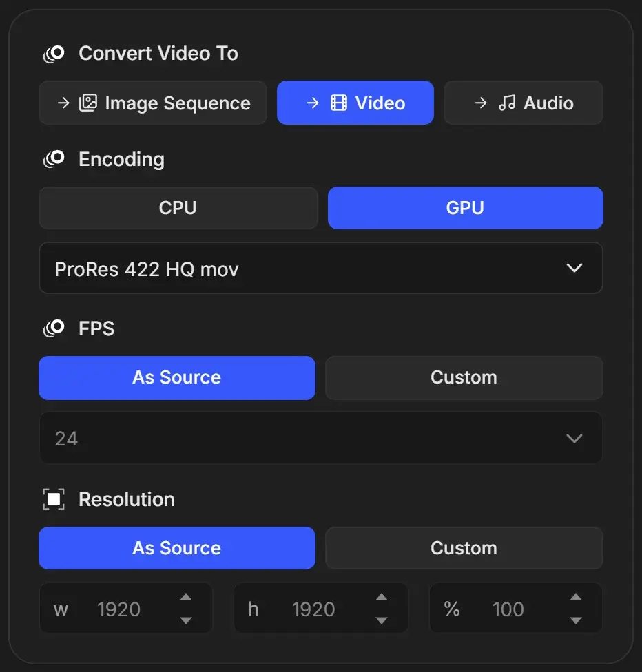Click the arrow icon on Video button
Screen dimensions: 642x672
tap(313, 103)
